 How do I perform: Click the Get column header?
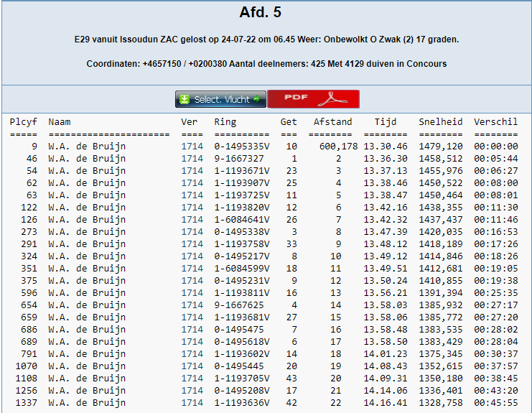(289, 122)
